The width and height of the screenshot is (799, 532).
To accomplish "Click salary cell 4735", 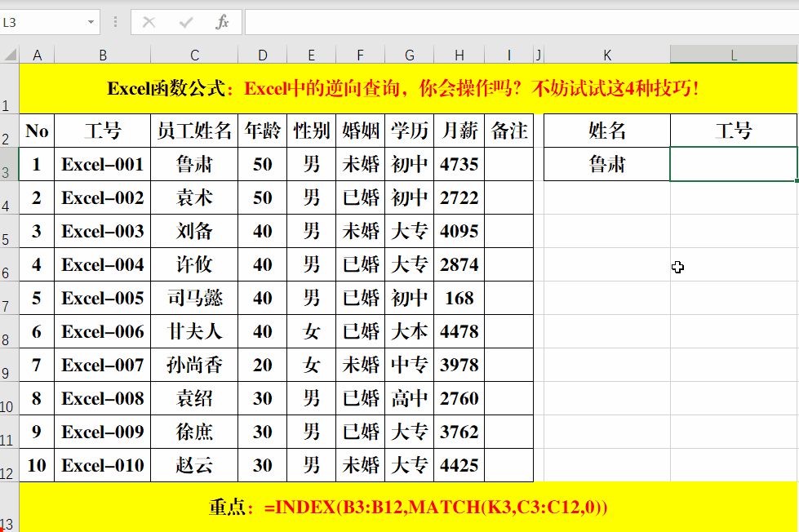I will pyautogui.click(x=459, y=164).
